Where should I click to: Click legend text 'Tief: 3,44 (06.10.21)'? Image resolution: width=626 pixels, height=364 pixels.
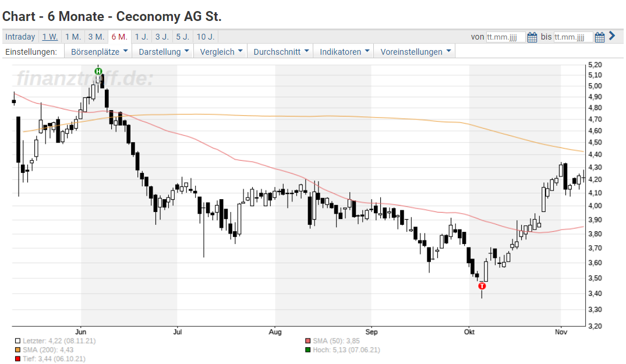click(54, 359)
